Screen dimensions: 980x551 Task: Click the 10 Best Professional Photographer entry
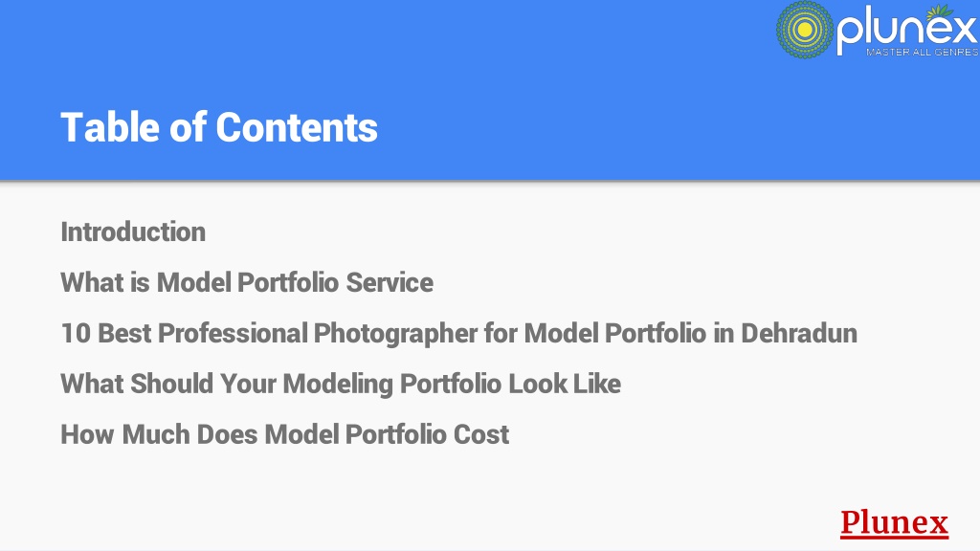coord(458,333)
